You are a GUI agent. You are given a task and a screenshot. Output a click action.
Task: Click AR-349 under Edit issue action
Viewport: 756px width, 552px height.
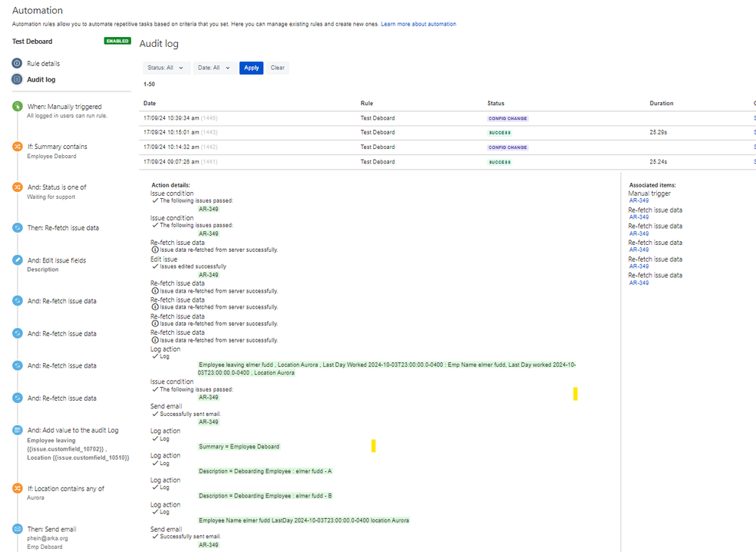[x=209, y=275]
